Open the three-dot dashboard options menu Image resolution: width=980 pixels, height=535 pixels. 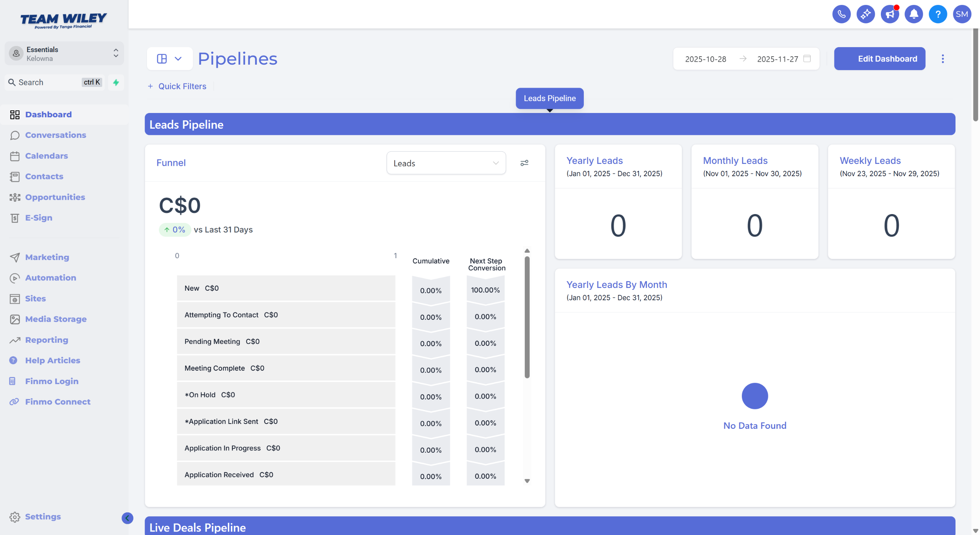[942, 59]
